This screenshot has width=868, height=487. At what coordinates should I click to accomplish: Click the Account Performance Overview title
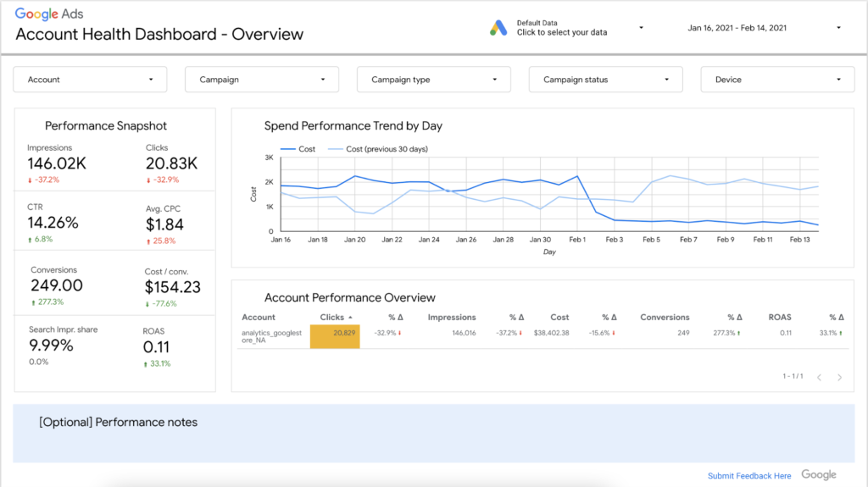[350, 298]
